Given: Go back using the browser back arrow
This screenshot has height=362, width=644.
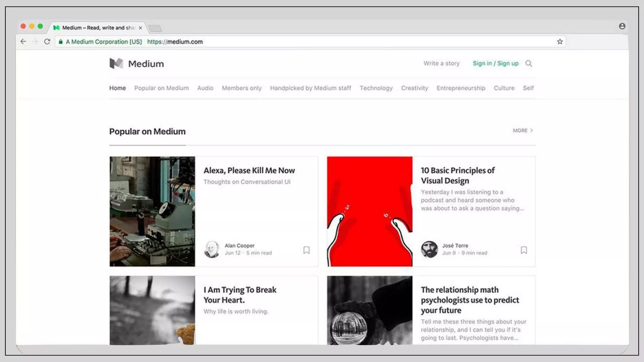Looking at the screenshot, I should [x=23, y=41].
